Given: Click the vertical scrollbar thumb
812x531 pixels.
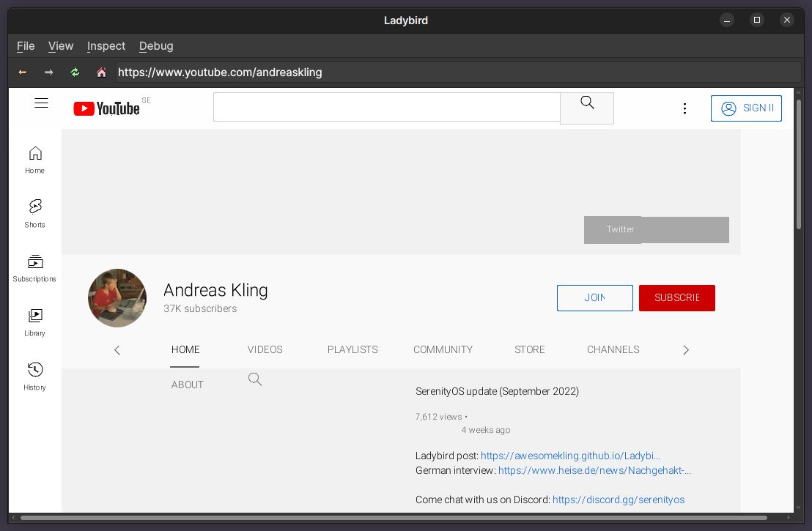Looking at the screenshot, I should pyautogui.click(x=799, y=164).
